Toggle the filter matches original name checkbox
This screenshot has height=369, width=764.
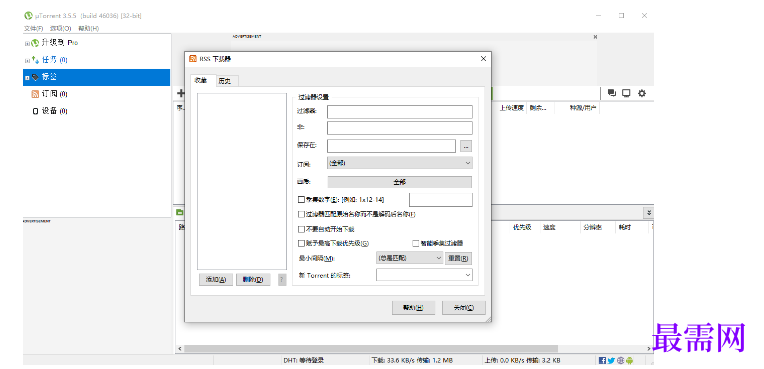(x=301, y=214)
